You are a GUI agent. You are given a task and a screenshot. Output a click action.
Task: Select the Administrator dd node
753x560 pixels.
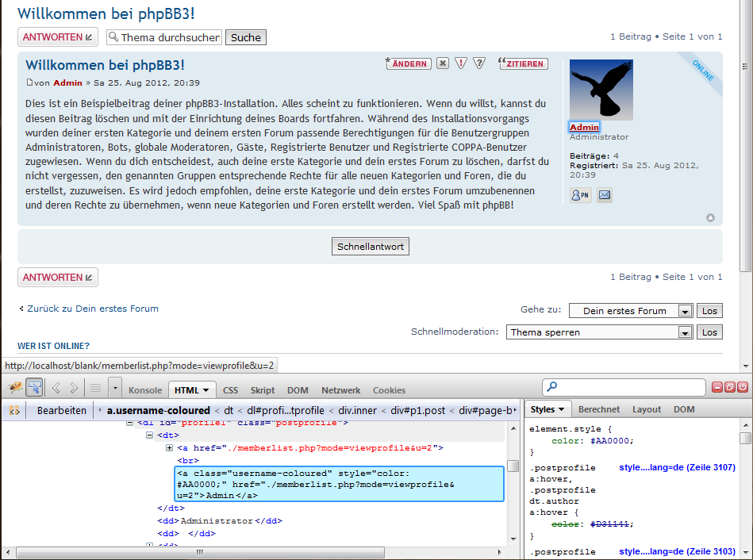pos(220,520)
